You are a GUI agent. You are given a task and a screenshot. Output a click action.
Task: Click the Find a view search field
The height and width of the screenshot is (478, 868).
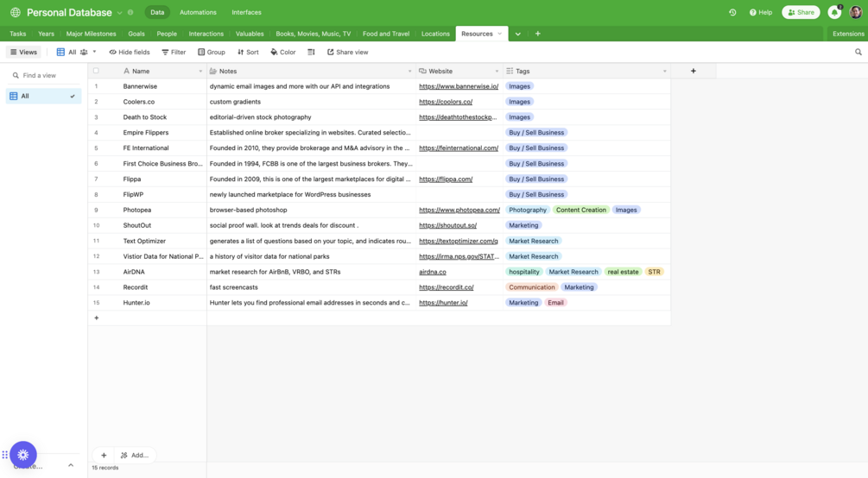(43, 75)
